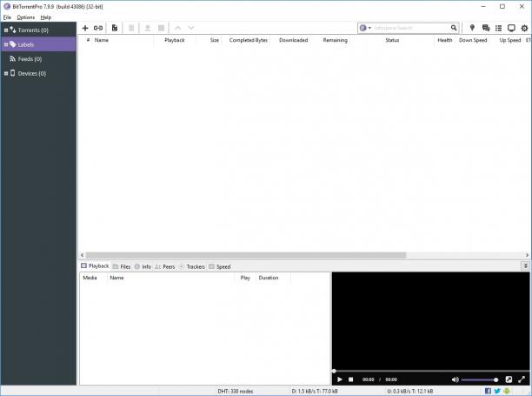Open the chat bubbles toolbar icon
The height and width of the screenshot is (396, 532).
click(x=486, y=28)
